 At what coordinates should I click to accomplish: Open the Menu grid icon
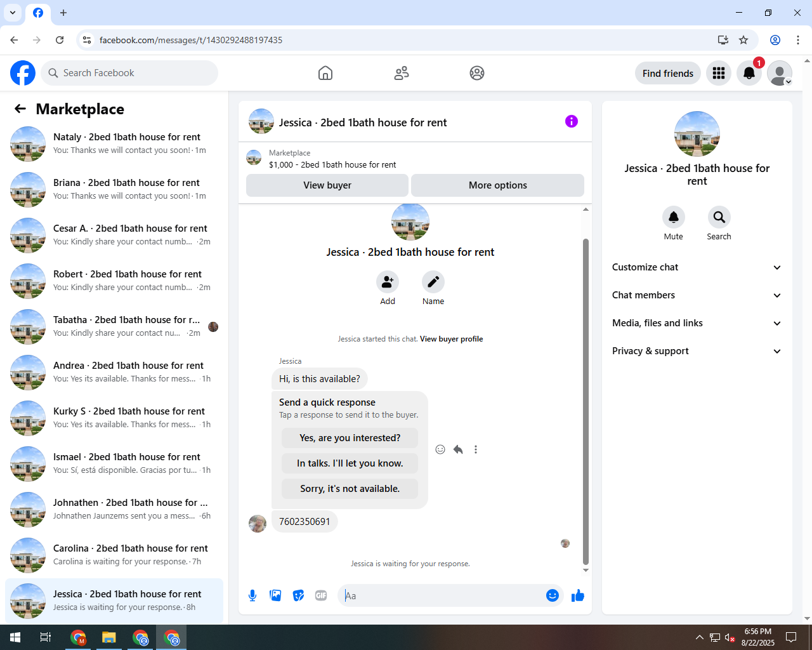(x=719, y=73)
